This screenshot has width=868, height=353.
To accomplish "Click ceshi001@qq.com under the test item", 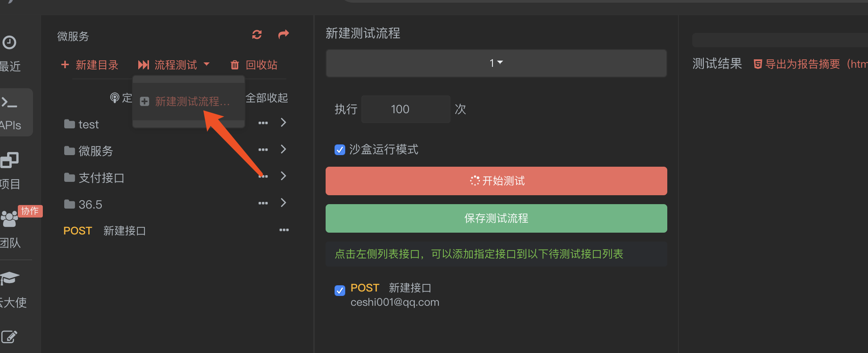I will coord(395,302).
